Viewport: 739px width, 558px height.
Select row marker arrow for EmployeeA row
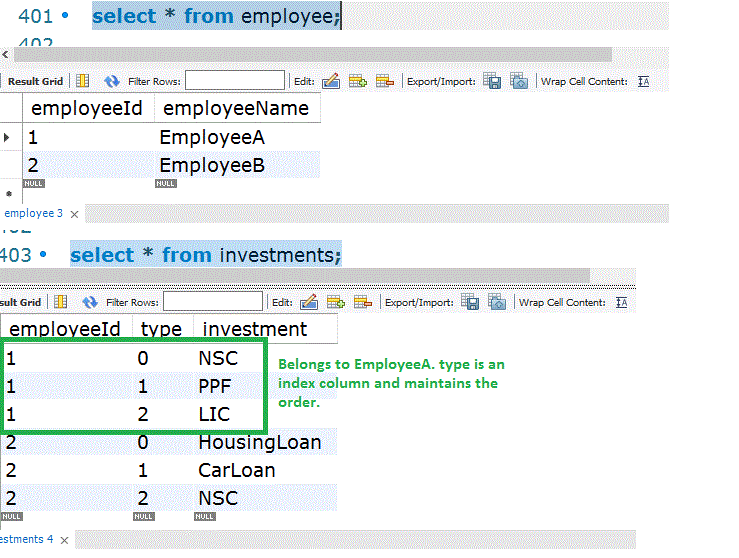(x=7, y=138)
